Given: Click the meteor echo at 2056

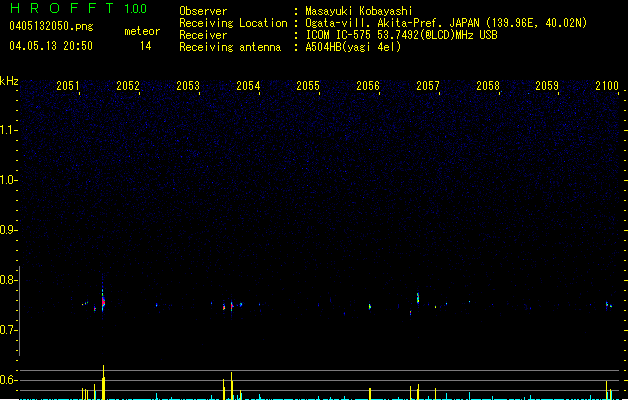Looking at the screenshot, I should click(370, 307).
